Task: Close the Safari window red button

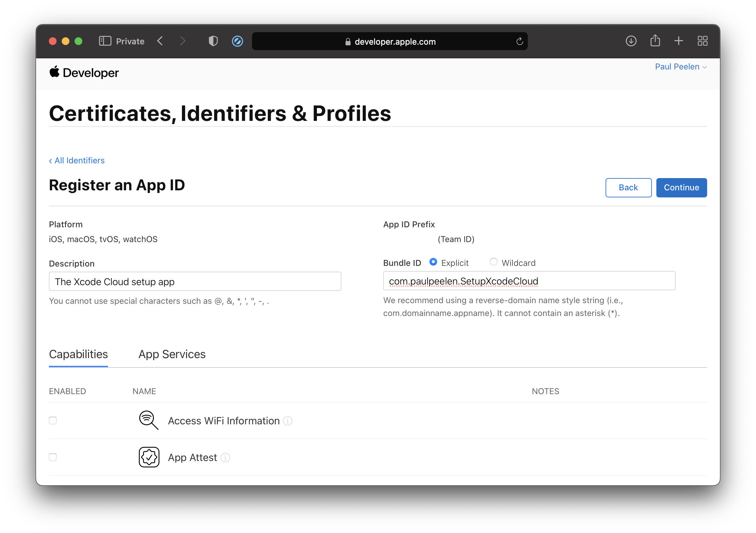Action: (x=53, y=41)
